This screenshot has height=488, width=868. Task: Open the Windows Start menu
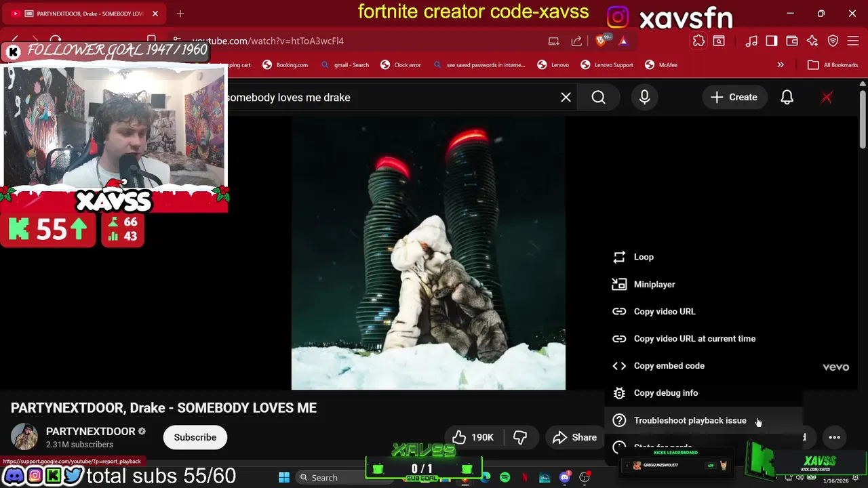pos(284,478)
